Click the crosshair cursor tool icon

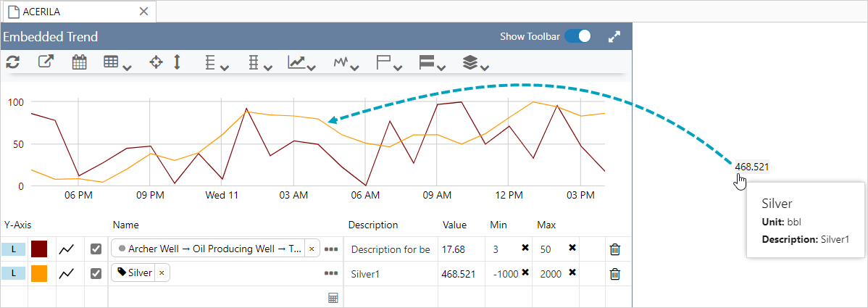coord(156,62)
